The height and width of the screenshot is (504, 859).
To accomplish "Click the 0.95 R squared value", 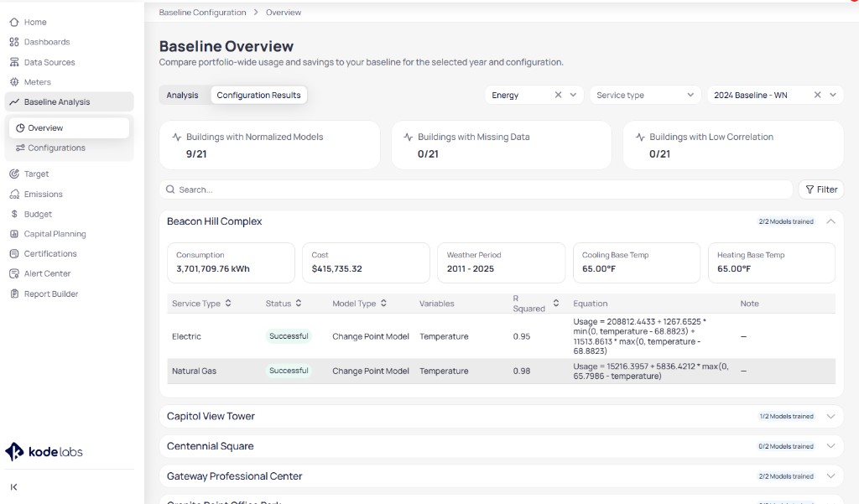I will (522, 336).
